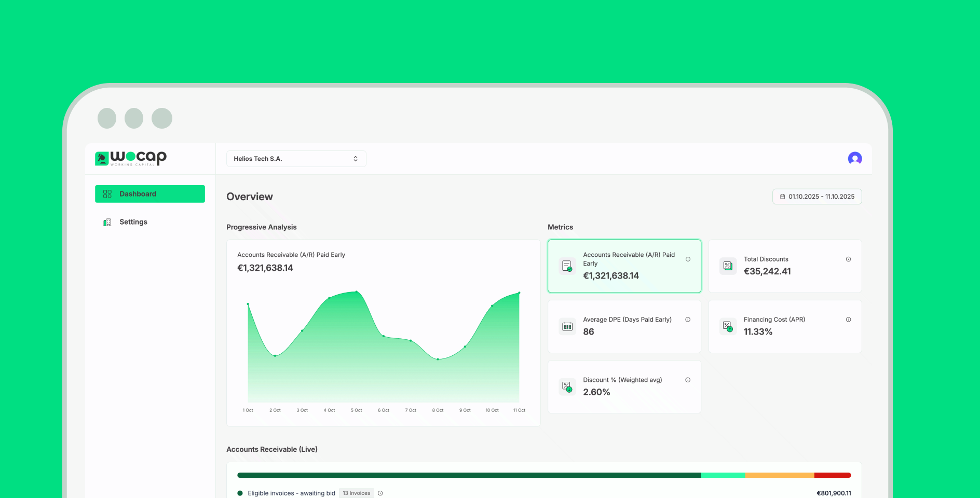Viewport: 980px width, 498px height.
Task: Open the user profile avatar
Action: tap(854, 158)
